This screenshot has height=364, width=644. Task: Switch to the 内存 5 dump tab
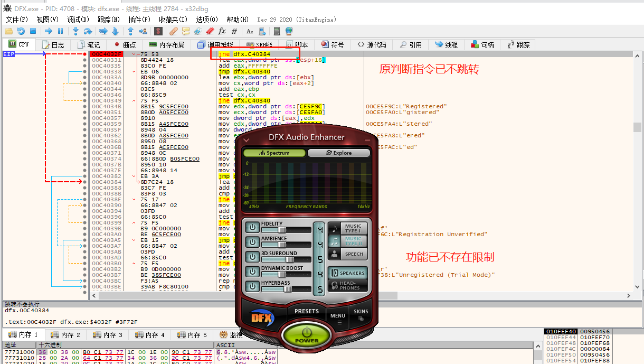tap(192, 335)
